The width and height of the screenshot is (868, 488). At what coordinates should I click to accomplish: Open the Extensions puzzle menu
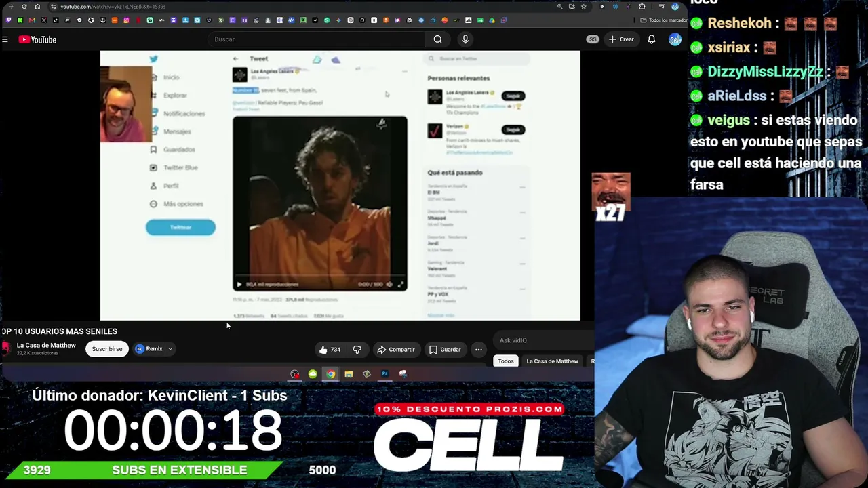[642, 7]
